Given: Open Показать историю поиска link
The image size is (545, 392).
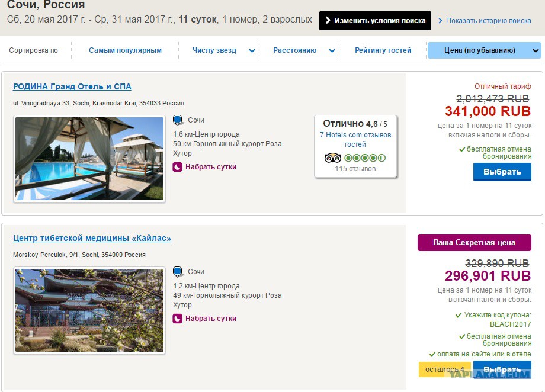Looking at the screenshot, I should (x=488, y=21).
